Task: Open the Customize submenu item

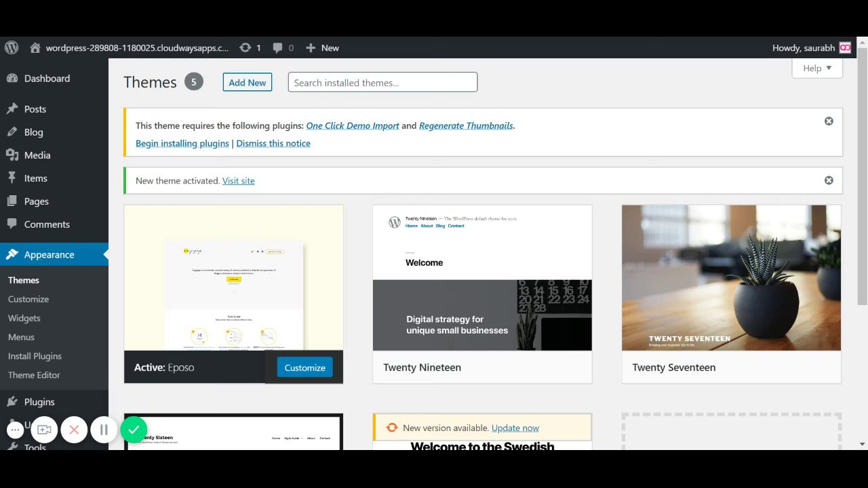Action: (28, 299)
